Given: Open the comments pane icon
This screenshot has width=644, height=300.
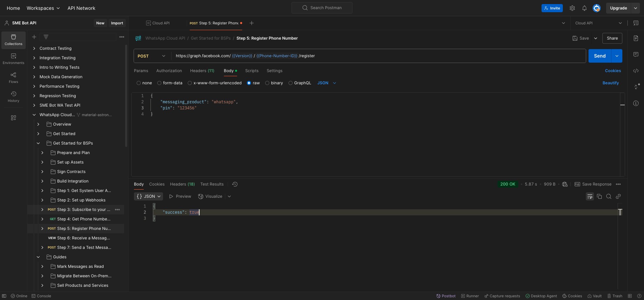Looking at the screenshot, I should click(636, 55).
